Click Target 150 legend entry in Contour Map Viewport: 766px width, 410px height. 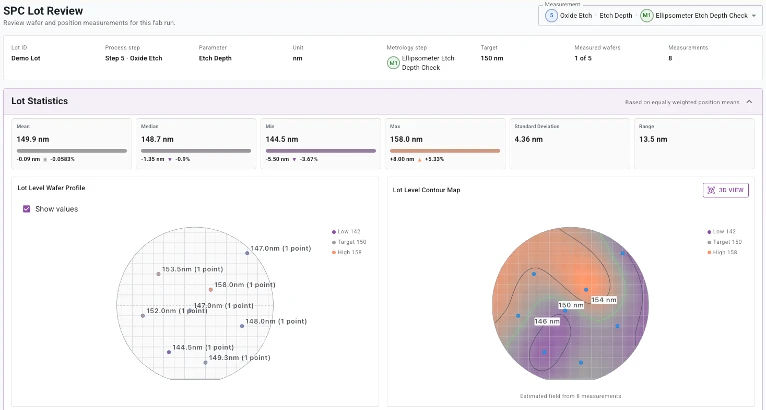pyautogui.click(x=724, y=242)
